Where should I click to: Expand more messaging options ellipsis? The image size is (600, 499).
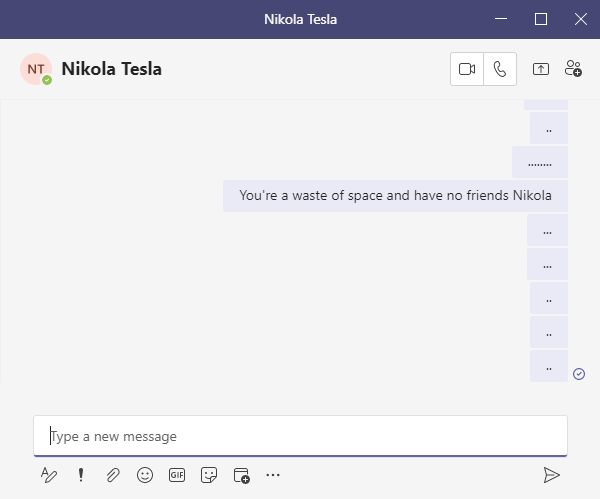[x=273, y=475]
